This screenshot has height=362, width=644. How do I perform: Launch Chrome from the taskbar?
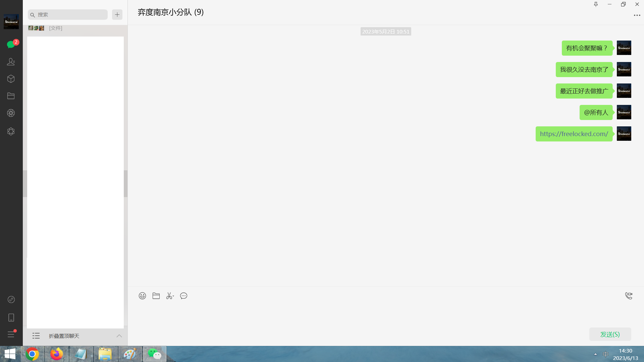32,354
